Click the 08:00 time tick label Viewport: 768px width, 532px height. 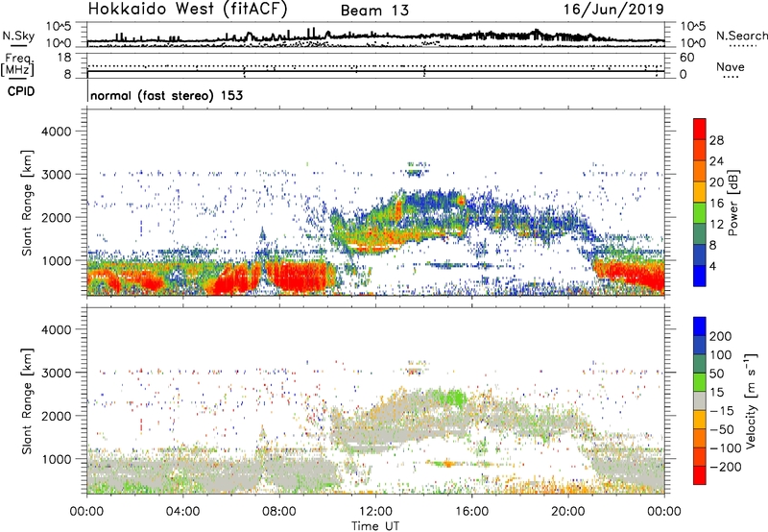(279, 512)
